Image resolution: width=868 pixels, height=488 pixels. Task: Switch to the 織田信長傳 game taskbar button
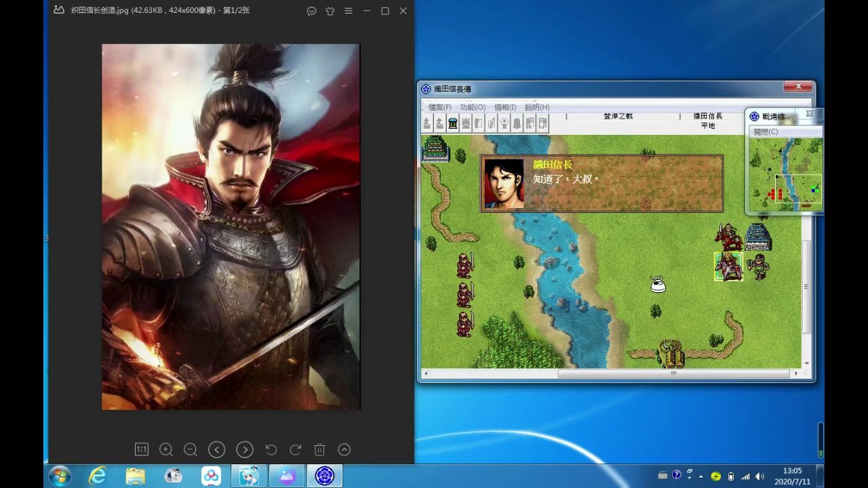pos(325,476)
